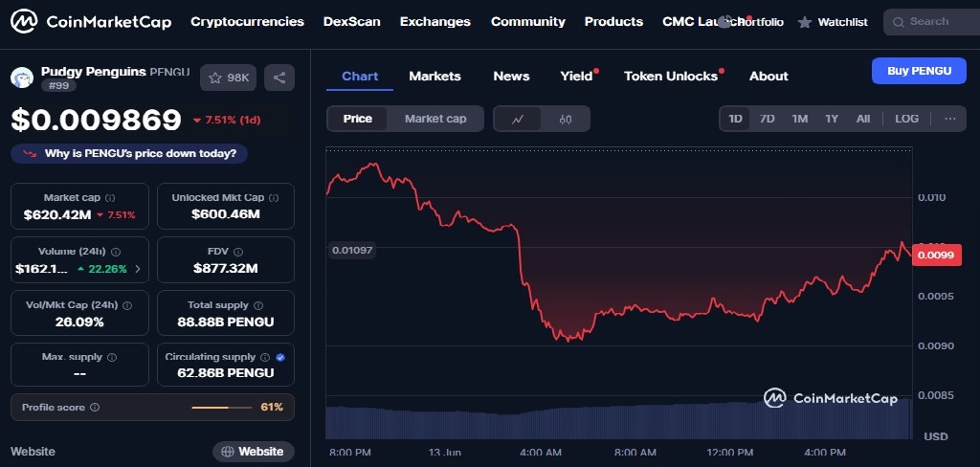Open the Community menu
The image size is (980, 467).
tap(528, 22)
